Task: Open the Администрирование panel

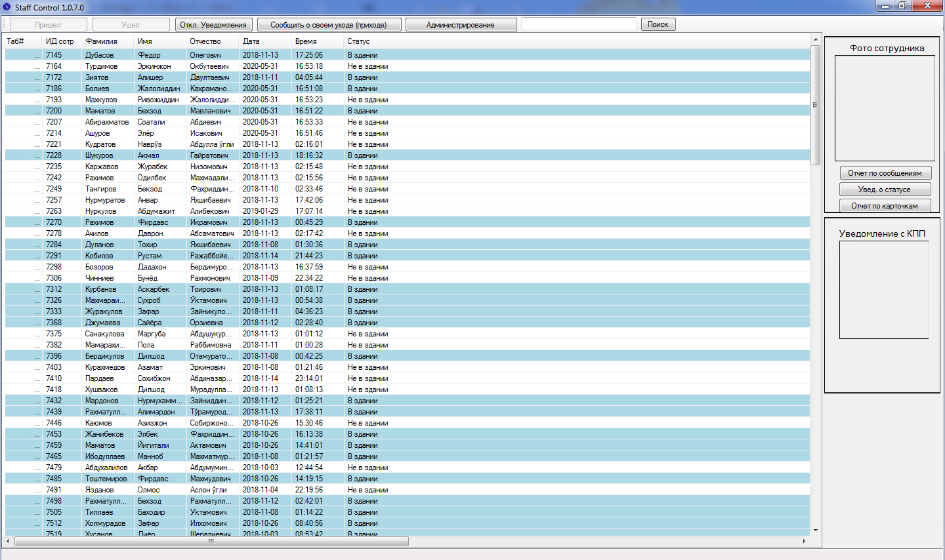Action: [461, 25]
